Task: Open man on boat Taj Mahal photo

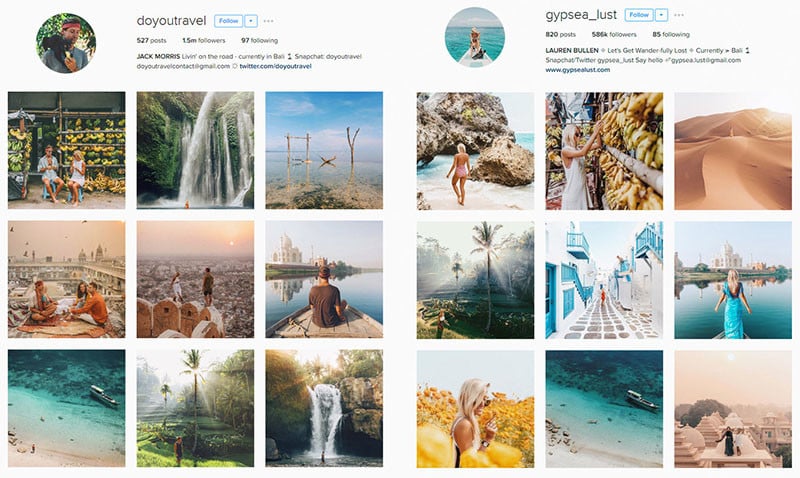Action: 324,279
